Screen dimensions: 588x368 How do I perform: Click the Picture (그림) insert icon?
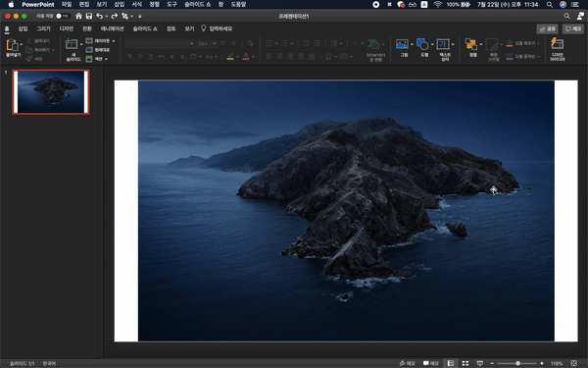coord(402,44)
